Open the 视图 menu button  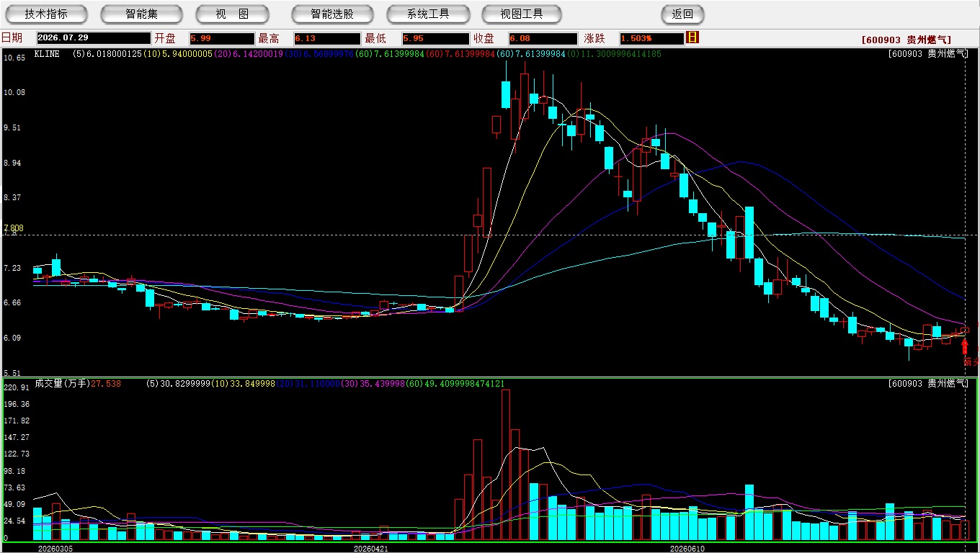(x=232, y=14)
